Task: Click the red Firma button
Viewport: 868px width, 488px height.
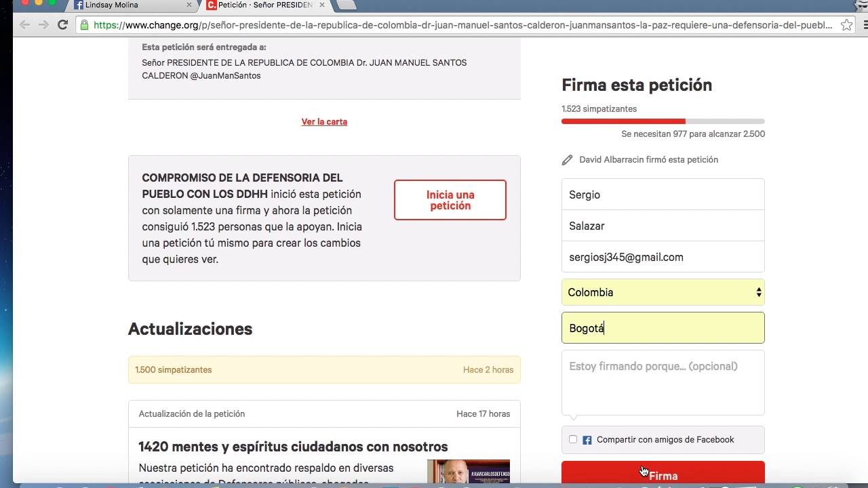Action: point(663,473)
